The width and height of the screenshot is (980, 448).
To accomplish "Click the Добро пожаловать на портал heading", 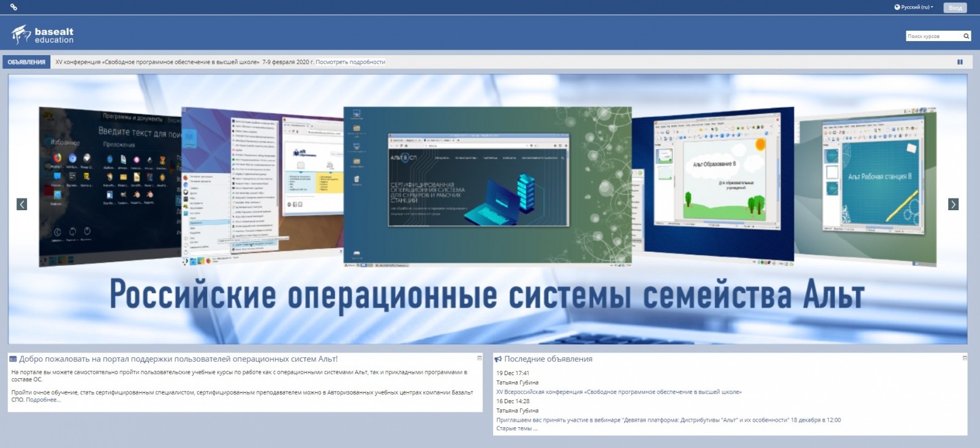I will click(178, 359).
